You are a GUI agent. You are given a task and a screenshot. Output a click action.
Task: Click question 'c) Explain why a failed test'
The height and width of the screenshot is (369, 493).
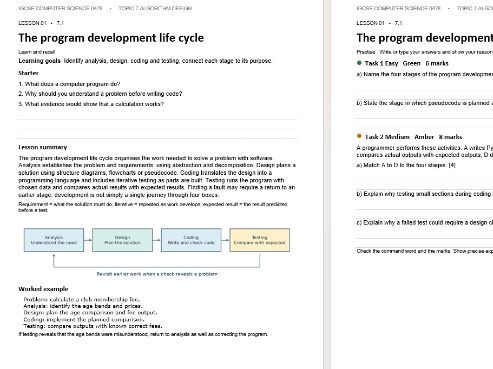tap(425, 222)
